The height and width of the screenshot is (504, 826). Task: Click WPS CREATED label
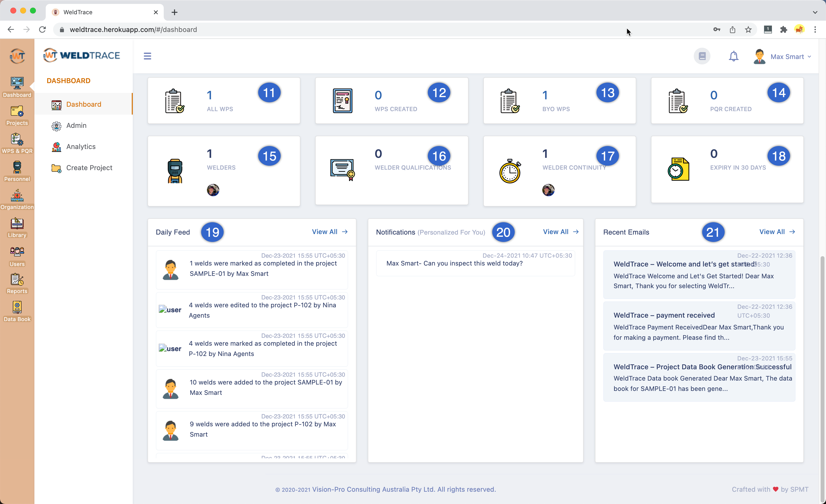click(396, 109)
